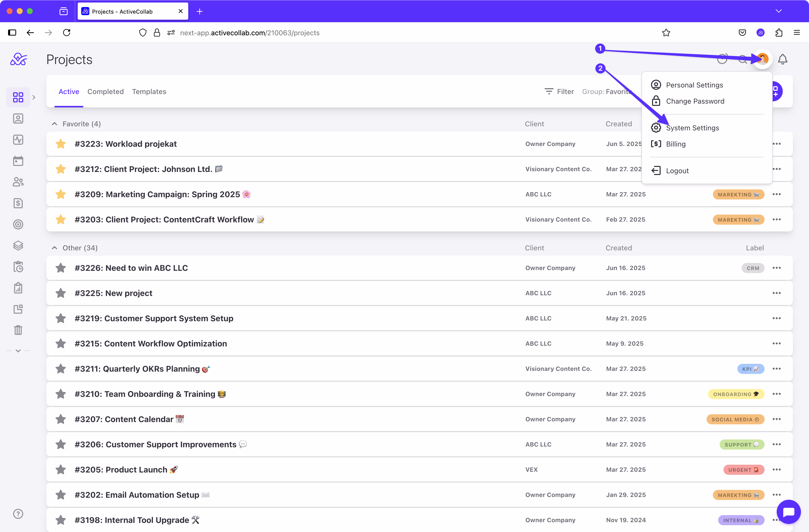
Task: Favorite #3219 Customer Support System Setup
Action: coord(61,318)
